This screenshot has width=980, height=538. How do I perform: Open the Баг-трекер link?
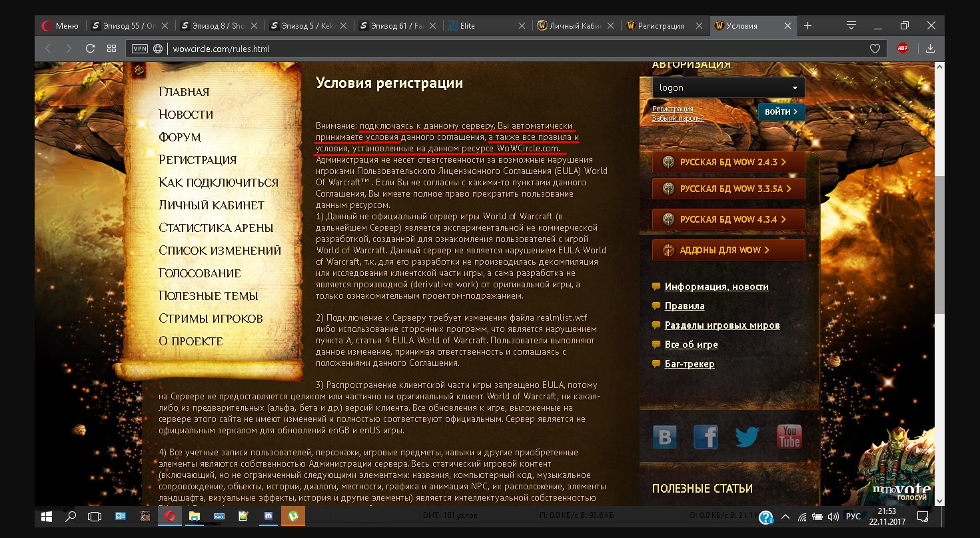click(x=690, y=364)
